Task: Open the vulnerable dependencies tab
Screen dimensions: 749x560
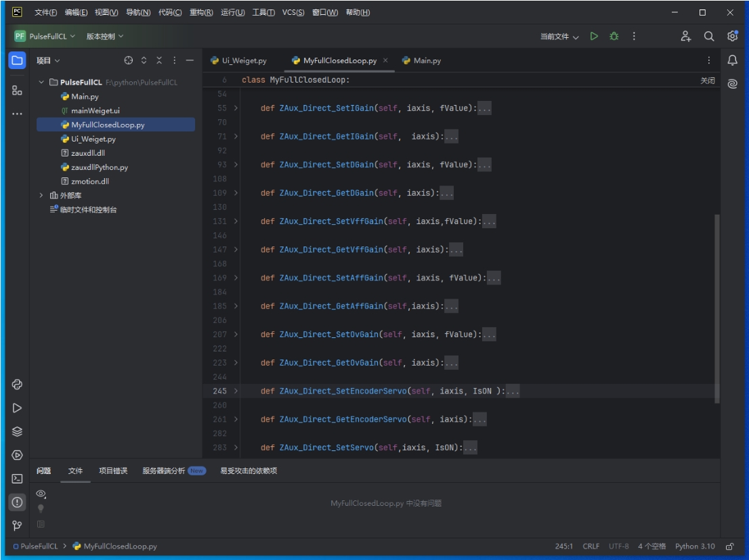Action: (x=249, y=471)
